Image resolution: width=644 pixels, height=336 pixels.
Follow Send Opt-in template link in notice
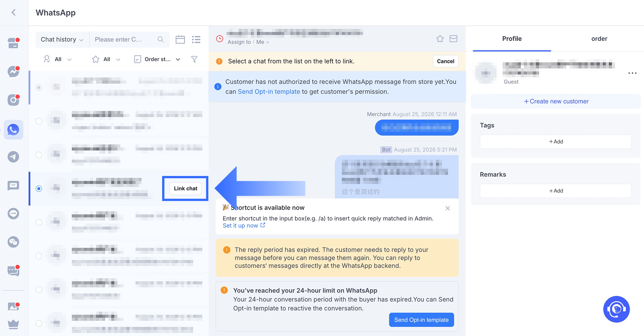(269, 92)
